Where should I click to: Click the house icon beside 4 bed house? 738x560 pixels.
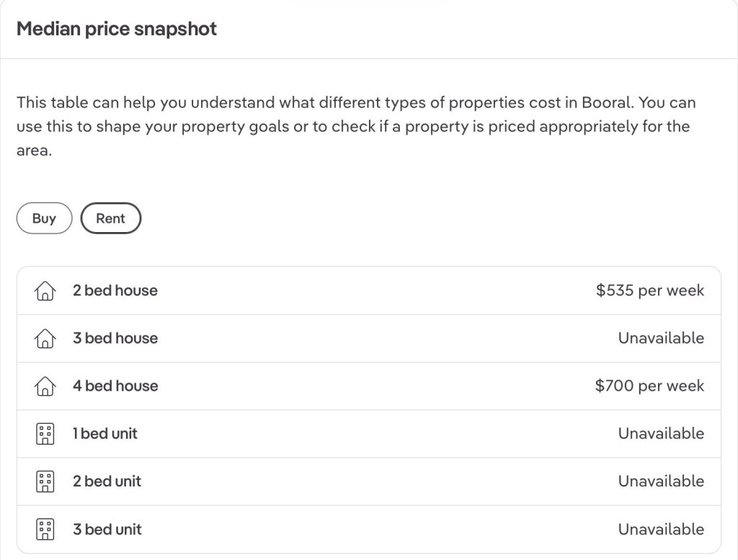coord(45,386)
